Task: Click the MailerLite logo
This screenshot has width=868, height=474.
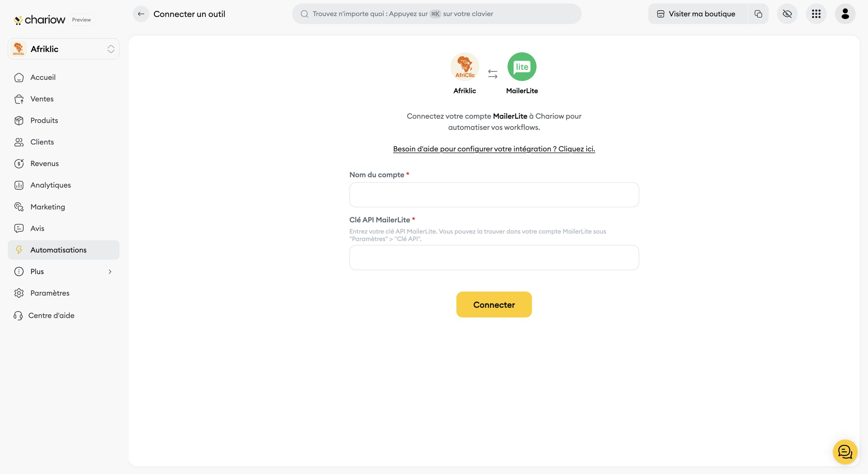Action: 522,66
